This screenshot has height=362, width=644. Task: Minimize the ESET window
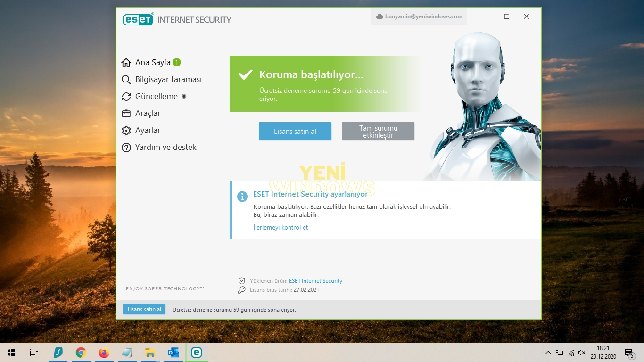(x=487, y=16)
